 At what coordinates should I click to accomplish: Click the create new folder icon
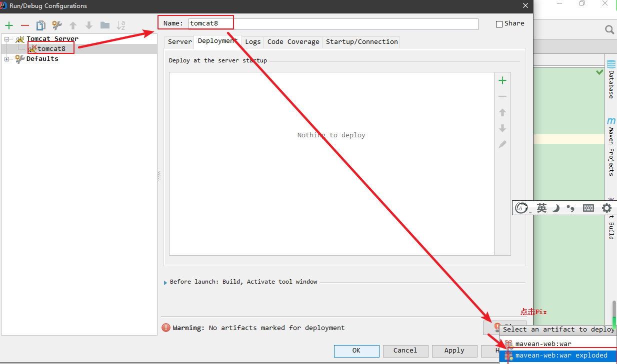click(x=104, y=25)
